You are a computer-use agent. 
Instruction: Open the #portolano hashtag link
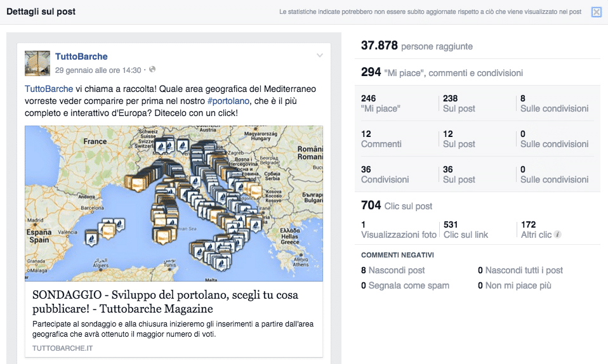tap(228, 101)
